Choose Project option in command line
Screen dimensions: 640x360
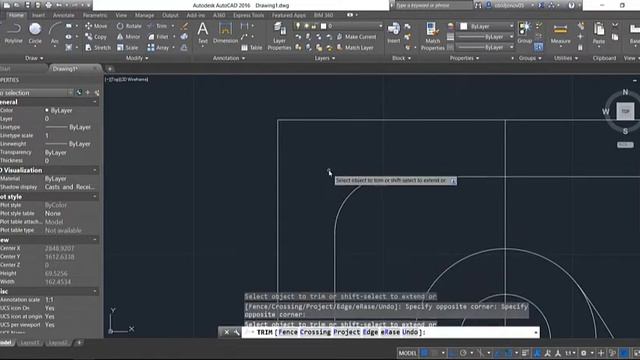(346, 332)
